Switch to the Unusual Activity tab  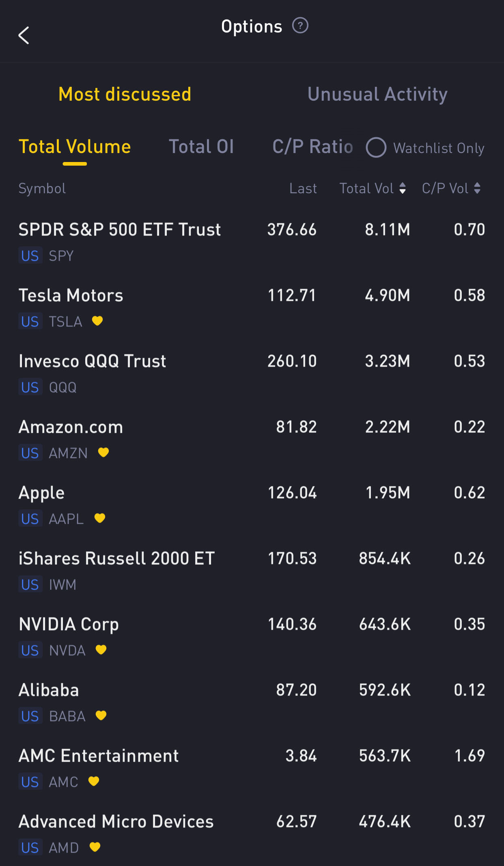[377, 94]
